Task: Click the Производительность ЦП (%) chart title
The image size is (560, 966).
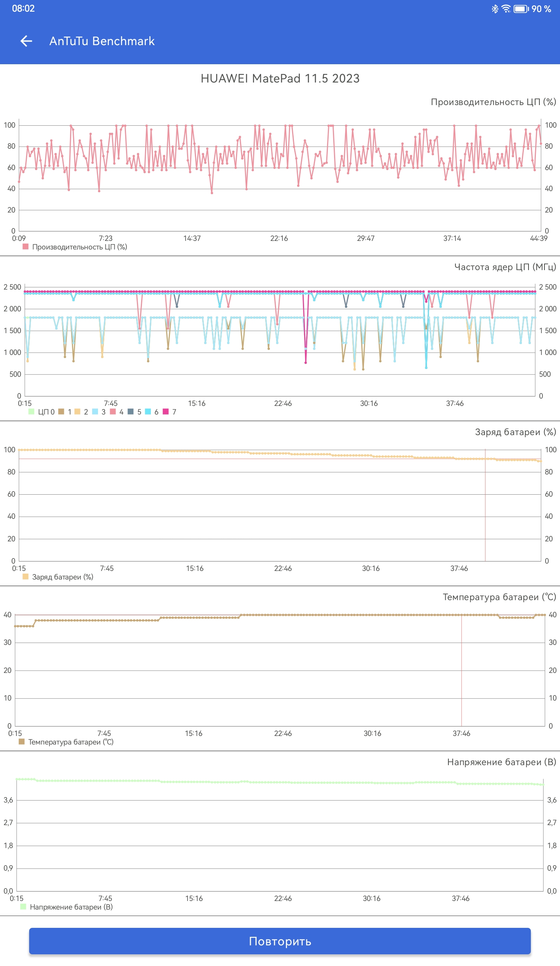Action: pyautogui.click(x=493, y=102)
